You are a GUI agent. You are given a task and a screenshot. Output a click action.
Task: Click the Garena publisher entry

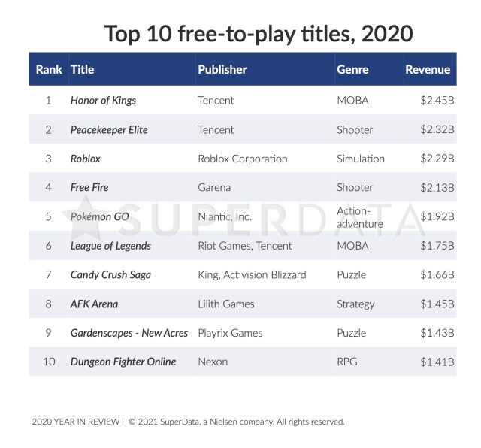[214, 187]
